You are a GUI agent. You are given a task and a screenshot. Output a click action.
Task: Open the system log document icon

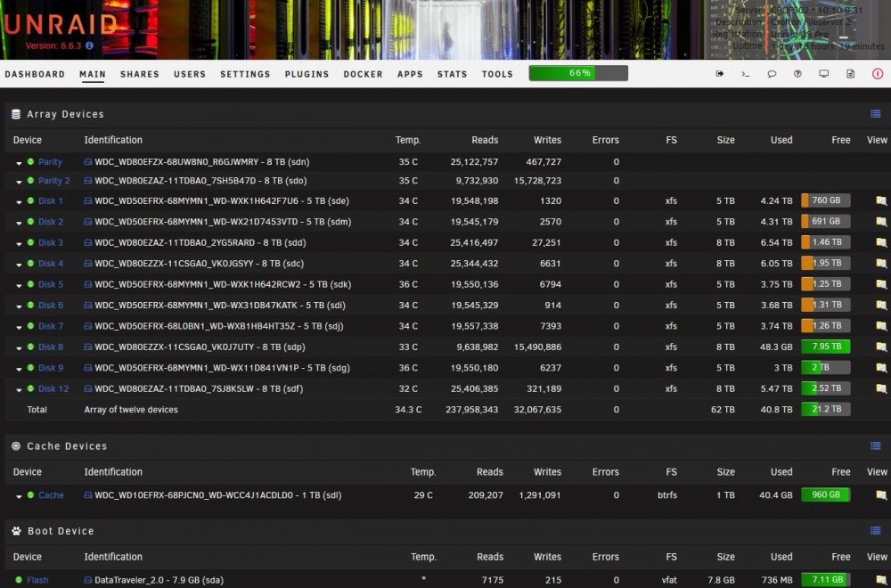(x=851, y=74)
